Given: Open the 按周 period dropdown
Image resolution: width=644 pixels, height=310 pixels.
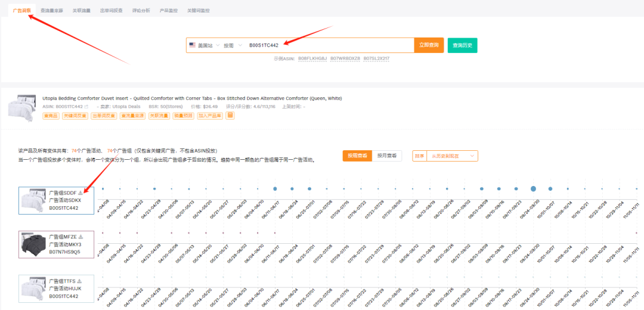Looking at the screenshot, I should [233, 45].
